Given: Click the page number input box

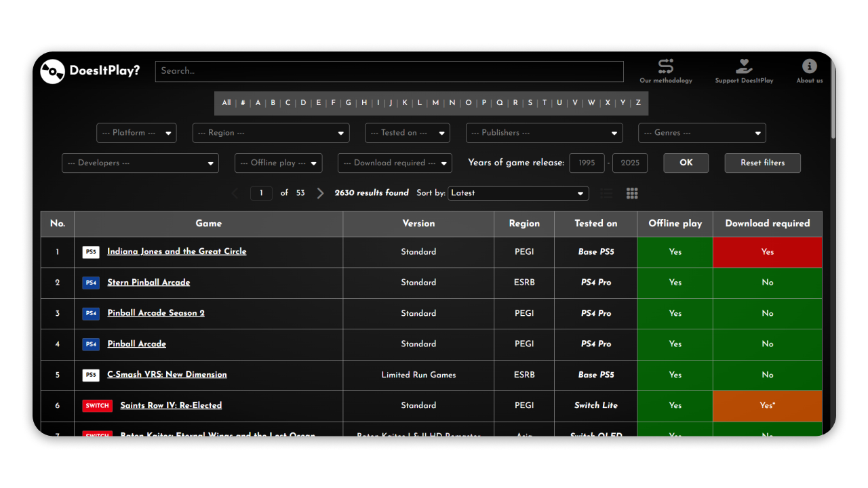Looking at the screenshot, I should pos(261,193).
